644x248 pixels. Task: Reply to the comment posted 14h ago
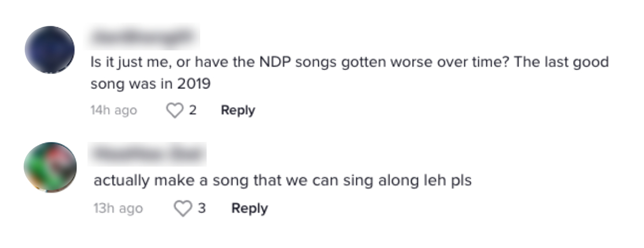click(x=238, y=111)
